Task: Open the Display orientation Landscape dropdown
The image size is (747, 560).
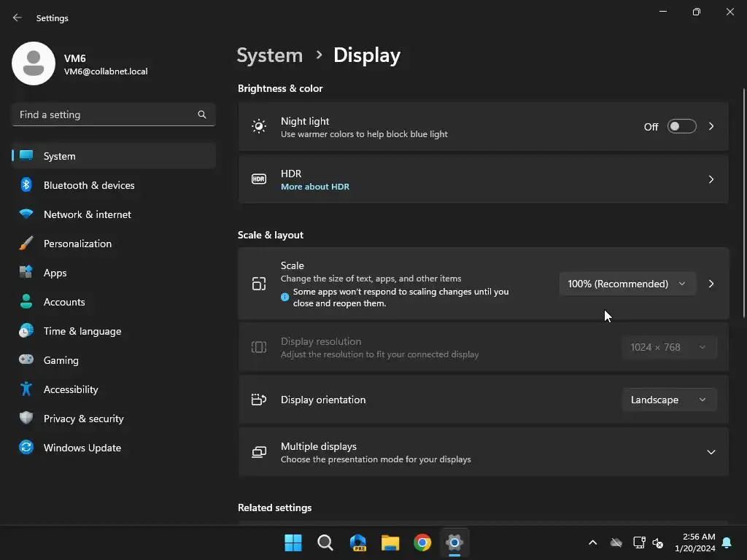Action: 670,400
